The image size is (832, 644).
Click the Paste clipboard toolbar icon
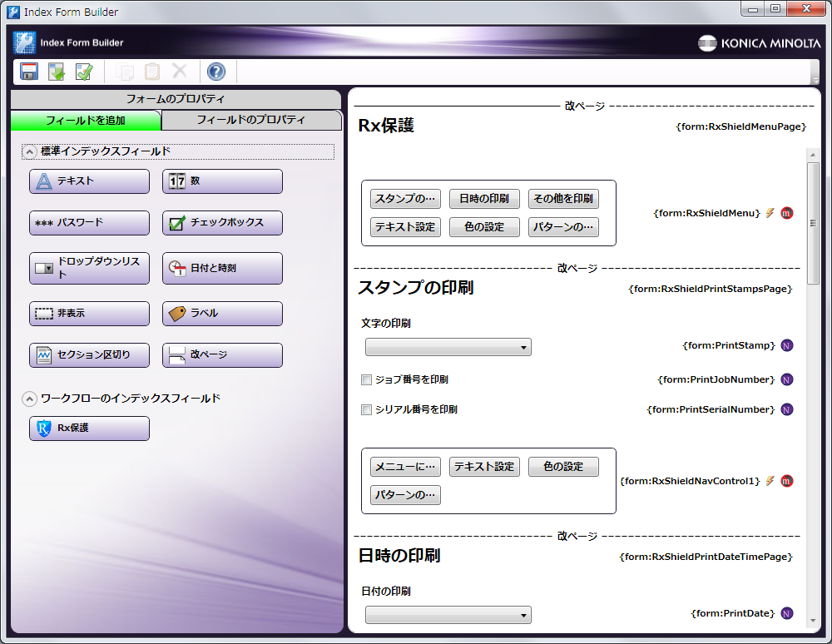click(152, 71)
